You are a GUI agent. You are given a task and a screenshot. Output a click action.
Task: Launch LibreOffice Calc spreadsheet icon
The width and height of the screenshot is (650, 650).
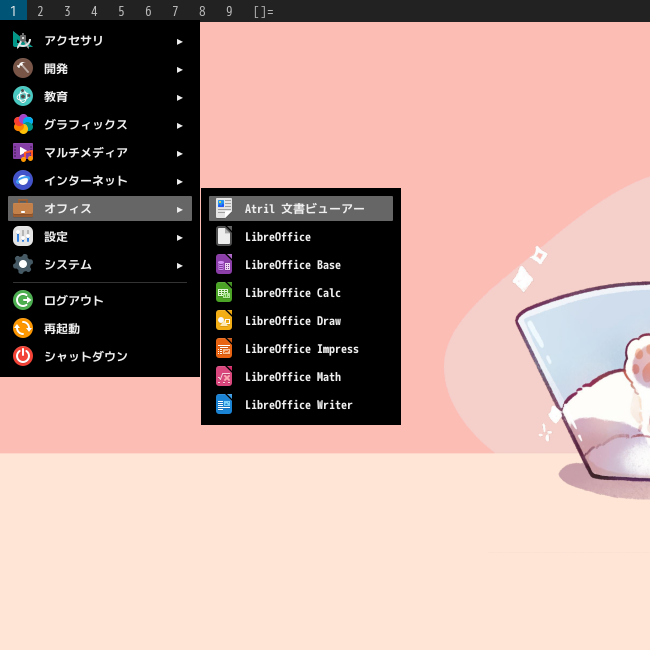224,293
